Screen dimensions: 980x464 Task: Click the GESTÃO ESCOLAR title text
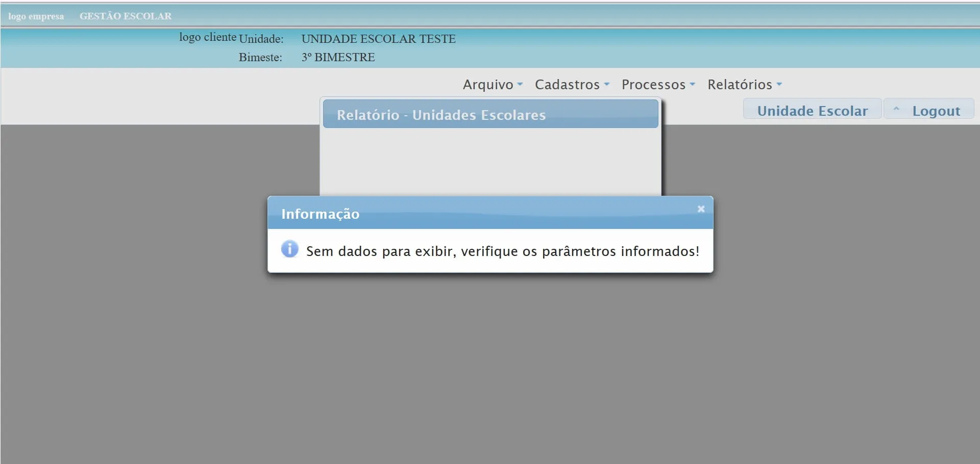click(126, 16)
